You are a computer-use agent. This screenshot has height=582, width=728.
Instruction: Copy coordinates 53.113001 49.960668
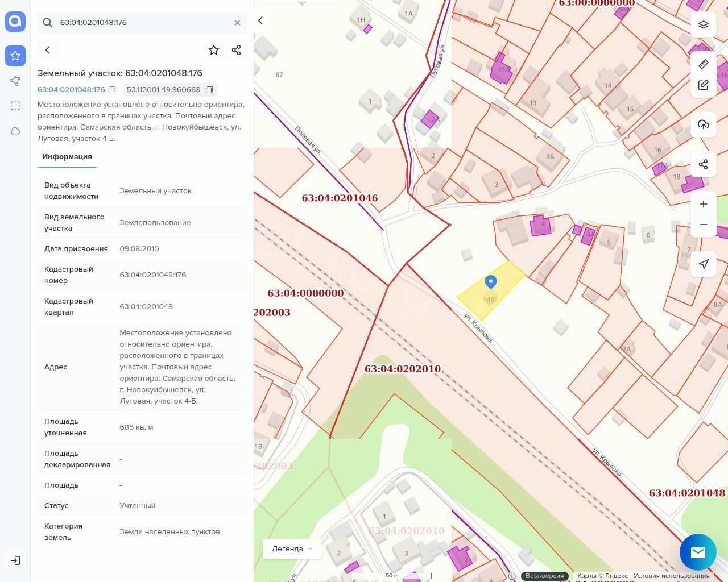pos(209,90)
